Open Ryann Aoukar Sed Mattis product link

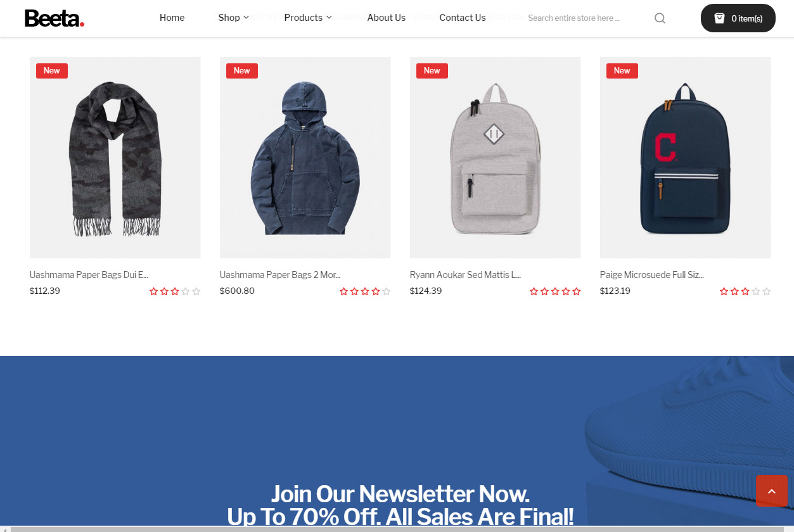pyautogui.click(x=465, y=275)
